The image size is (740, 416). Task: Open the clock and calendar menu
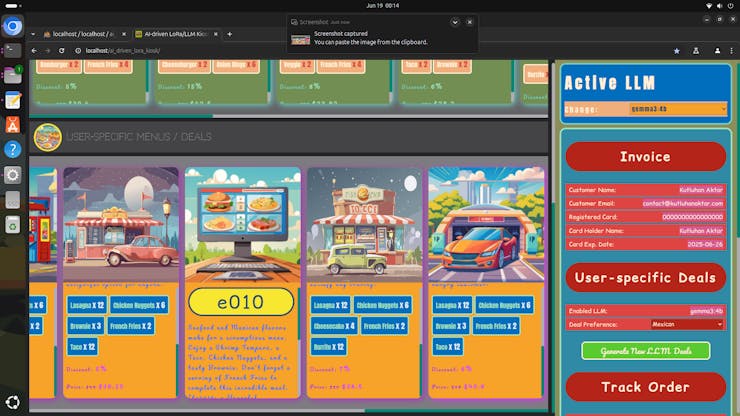coord(382,6)
